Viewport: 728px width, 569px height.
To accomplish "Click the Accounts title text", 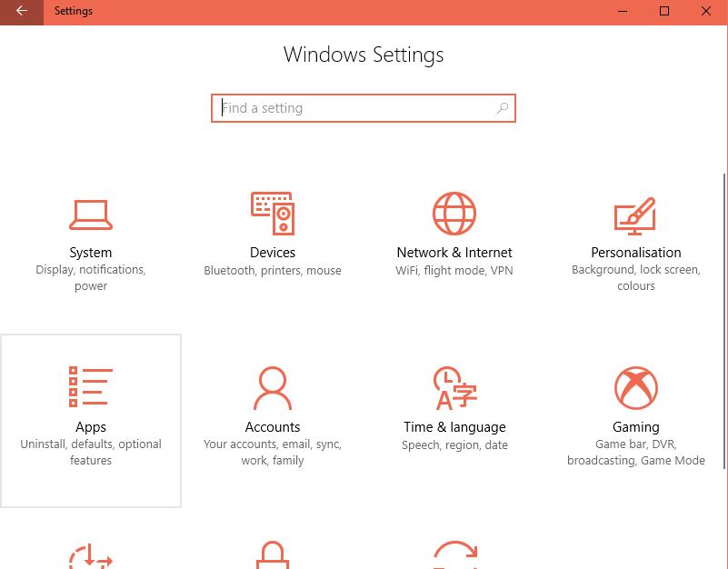I will pos(273,427).
